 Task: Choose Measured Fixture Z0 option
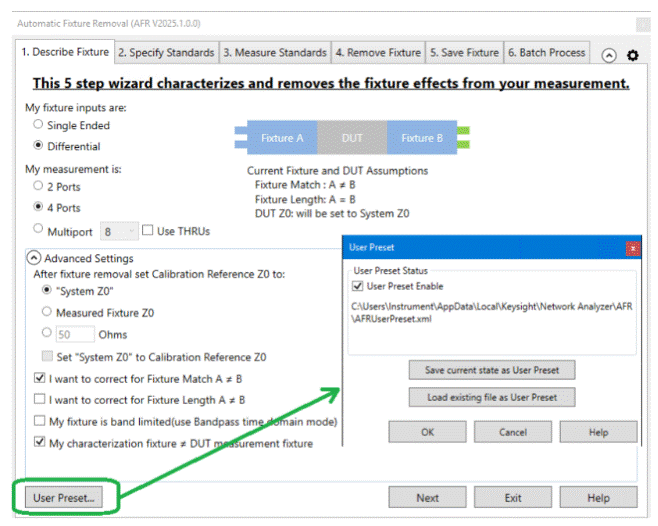pos(46,312)
